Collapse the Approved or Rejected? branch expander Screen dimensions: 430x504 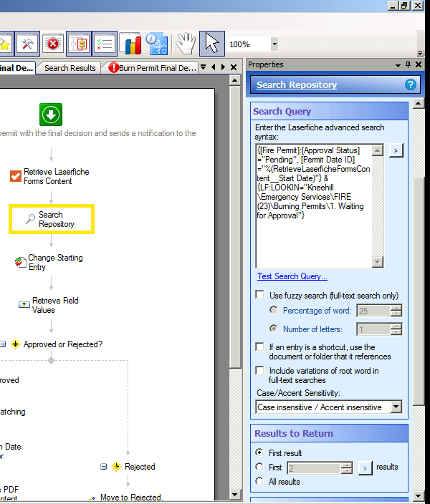pyautogui.click(x=3, y=344)
